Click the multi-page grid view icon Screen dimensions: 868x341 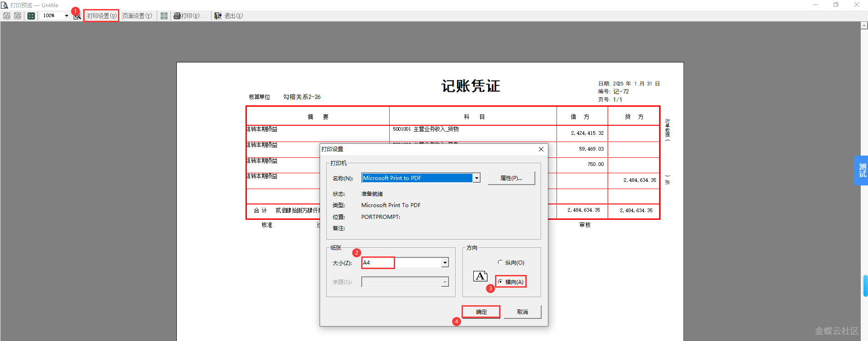coord(31,16)
